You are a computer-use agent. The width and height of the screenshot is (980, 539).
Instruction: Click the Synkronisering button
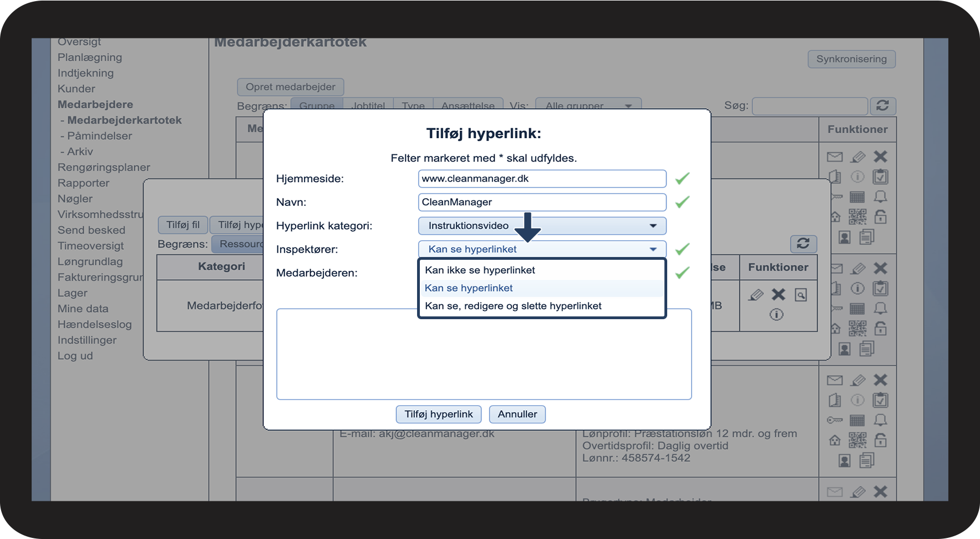click(851, 59)
